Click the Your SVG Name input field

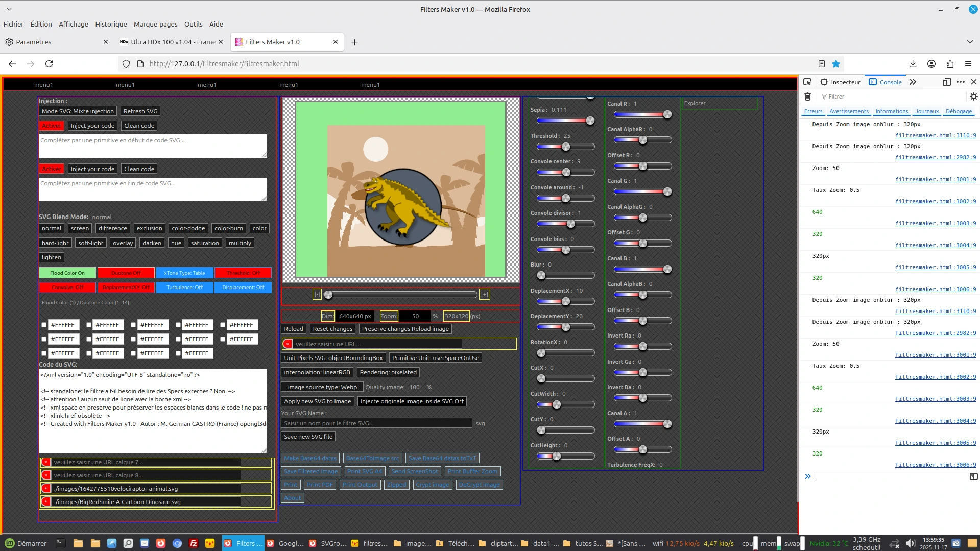[376, 423]
